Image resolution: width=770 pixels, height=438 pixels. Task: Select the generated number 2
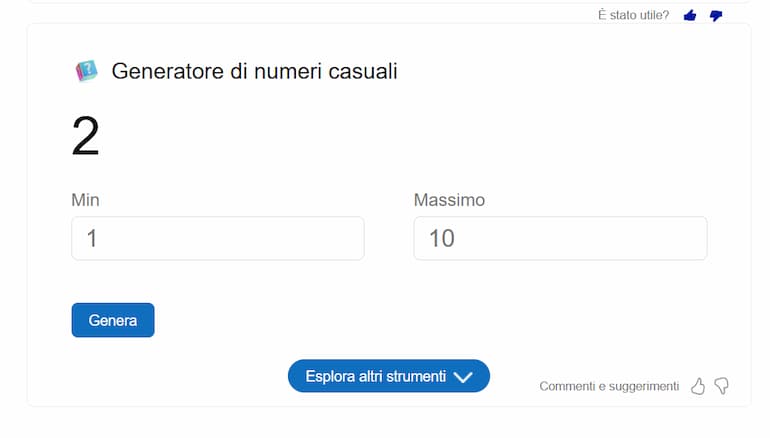point(85,136)
